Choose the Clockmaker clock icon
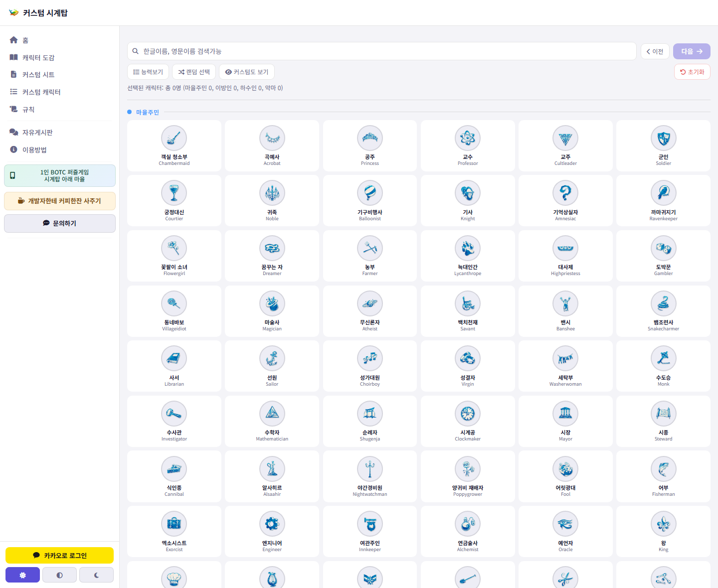 468,414
